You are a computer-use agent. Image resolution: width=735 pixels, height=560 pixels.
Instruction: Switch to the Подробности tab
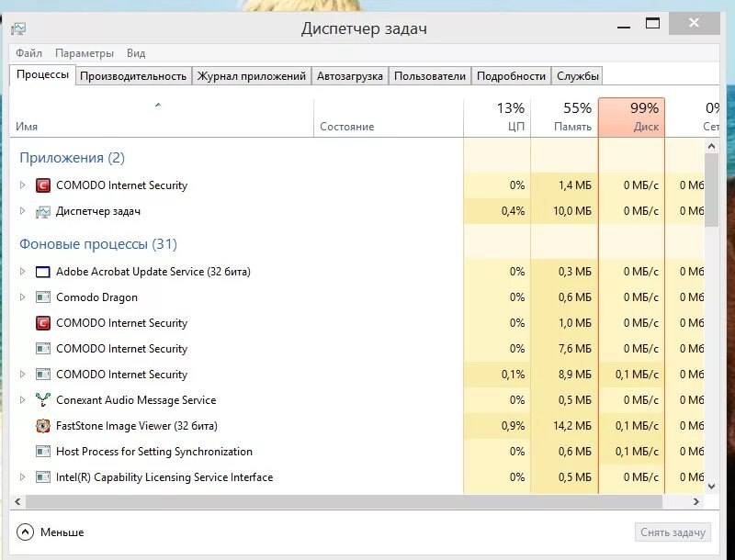[x=511, y=76]
